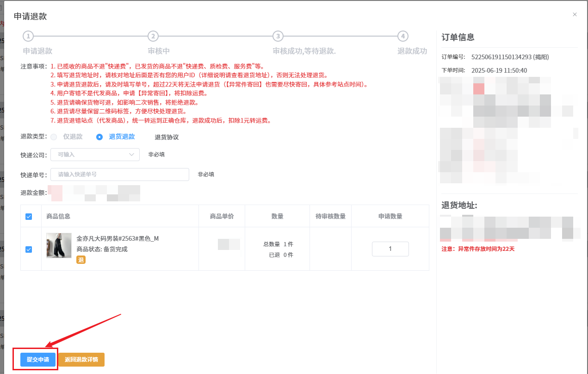This screenshot has height=374, width=588.
Task: Click the 返回退款详情 button
Action: point(81,360)
